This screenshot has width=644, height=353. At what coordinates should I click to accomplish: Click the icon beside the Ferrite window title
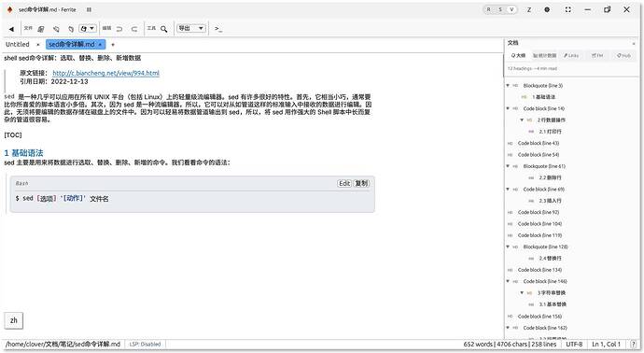click(x=89, y=9)
